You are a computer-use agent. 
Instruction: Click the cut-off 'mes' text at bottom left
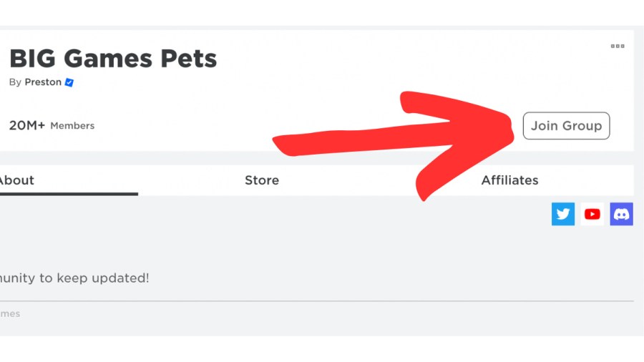tap(10, 313)
